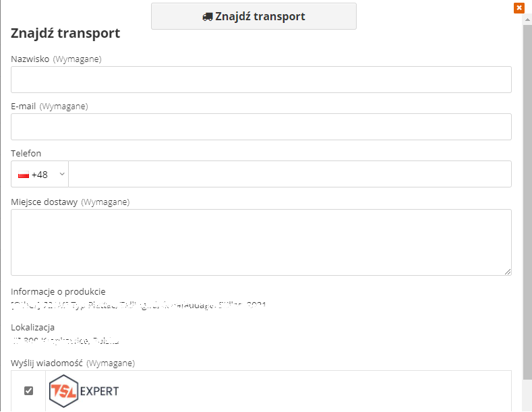Expand the +48 country code dropdown

[40, 174]
